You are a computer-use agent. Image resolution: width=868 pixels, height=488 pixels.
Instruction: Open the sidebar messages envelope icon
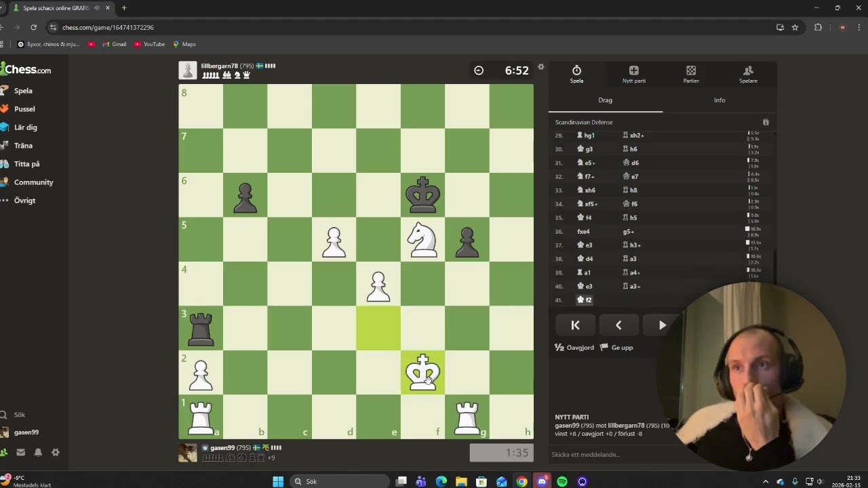tap(21, 452)
